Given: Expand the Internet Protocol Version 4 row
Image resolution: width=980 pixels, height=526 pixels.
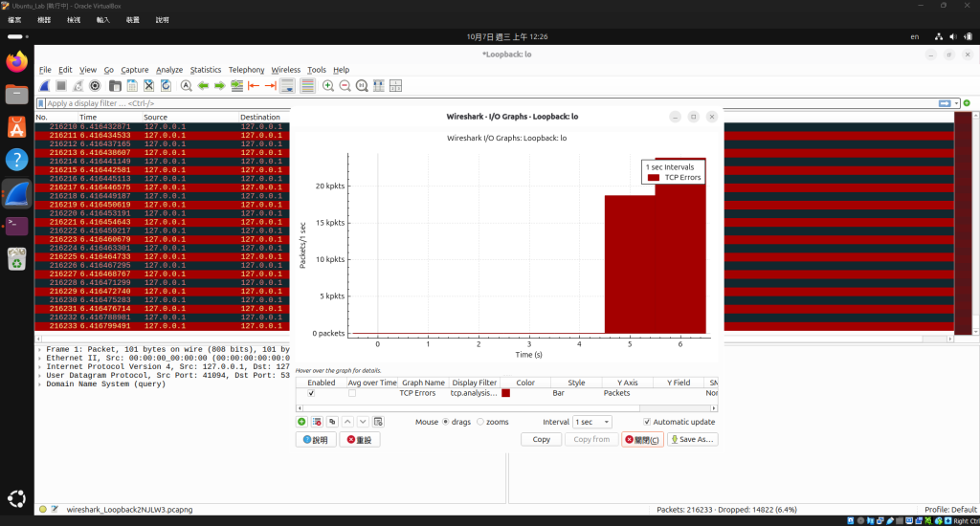Looking at the screenshot, I should pyautogui.click(x=40, y=367).
